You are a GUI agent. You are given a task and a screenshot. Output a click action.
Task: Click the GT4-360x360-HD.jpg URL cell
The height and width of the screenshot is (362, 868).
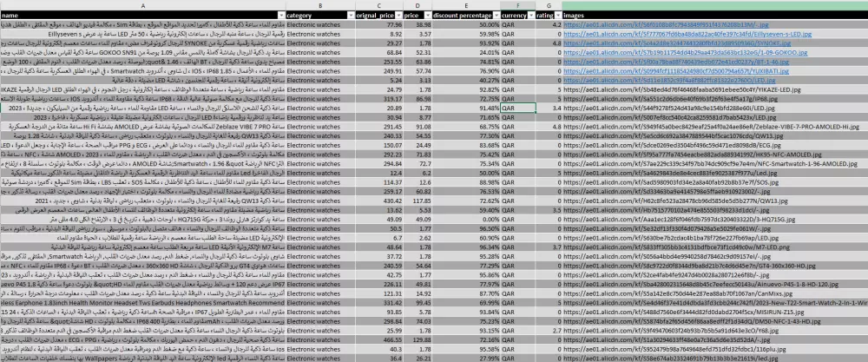click(x=714, y=265)
